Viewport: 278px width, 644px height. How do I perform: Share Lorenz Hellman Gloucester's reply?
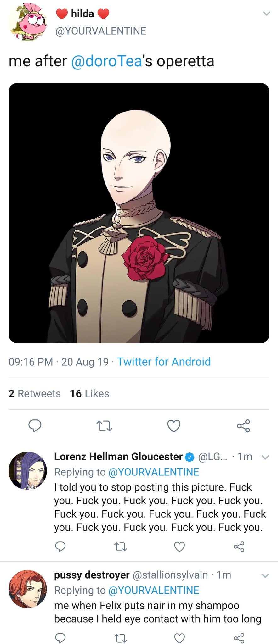pos(239,547)
